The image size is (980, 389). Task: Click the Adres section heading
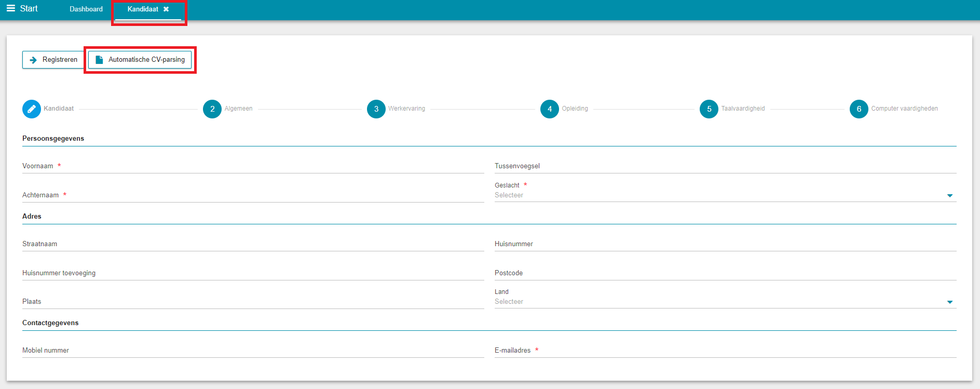point(32,217)
